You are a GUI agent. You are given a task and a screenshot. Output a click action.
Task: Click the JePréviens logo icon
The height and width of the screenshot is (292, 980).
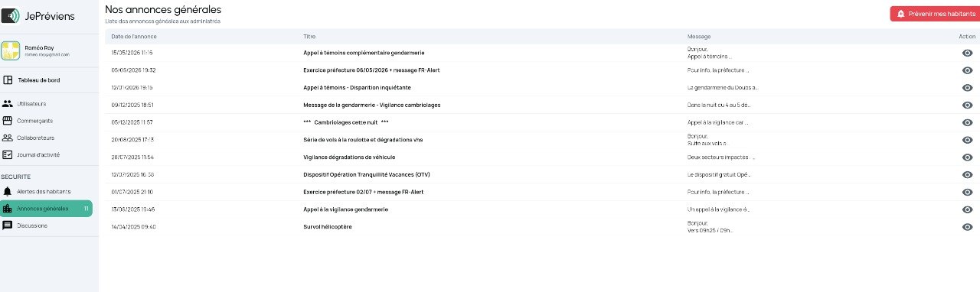tap(10, 15)
